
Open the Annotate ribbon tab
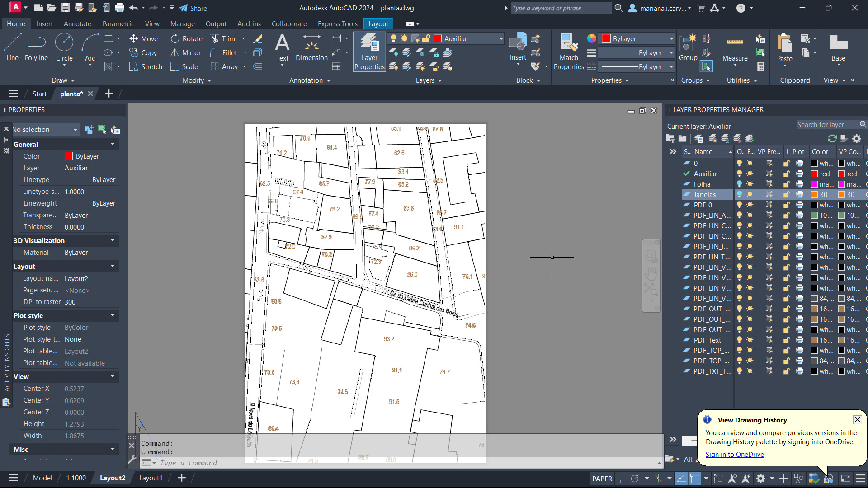pos(77,24)
